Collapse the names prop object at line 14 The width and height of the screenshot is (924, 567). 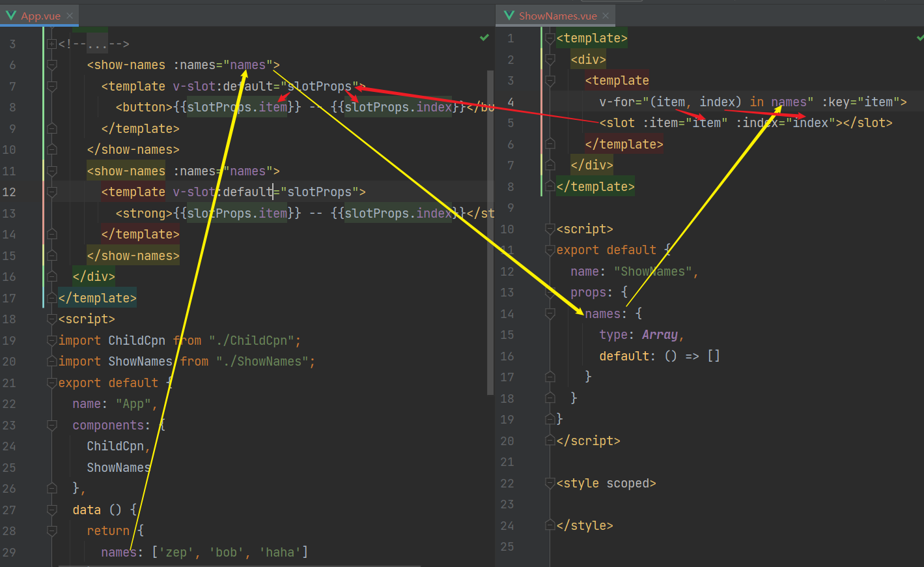coord(550,314)
